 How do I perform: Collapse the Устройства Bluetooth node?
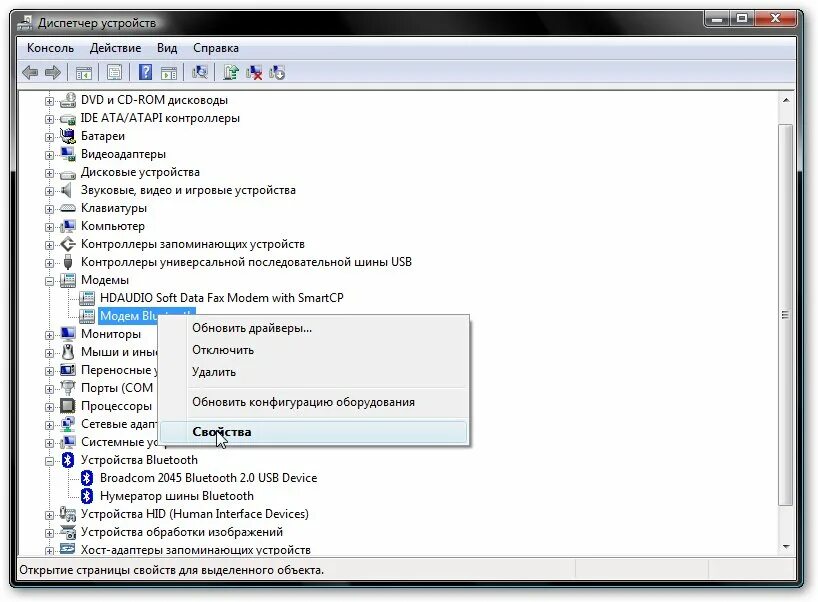49,461
